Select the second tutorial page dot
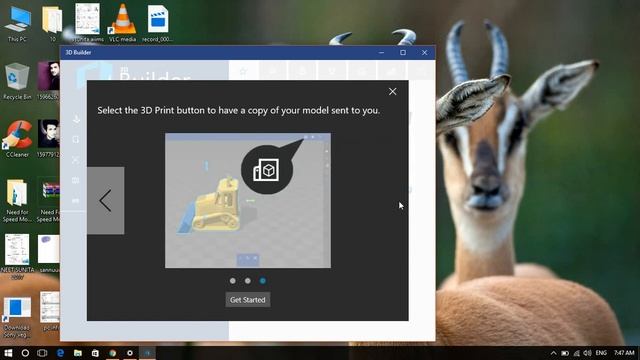The height and width of the screenshot is (360, 640). 248,281
